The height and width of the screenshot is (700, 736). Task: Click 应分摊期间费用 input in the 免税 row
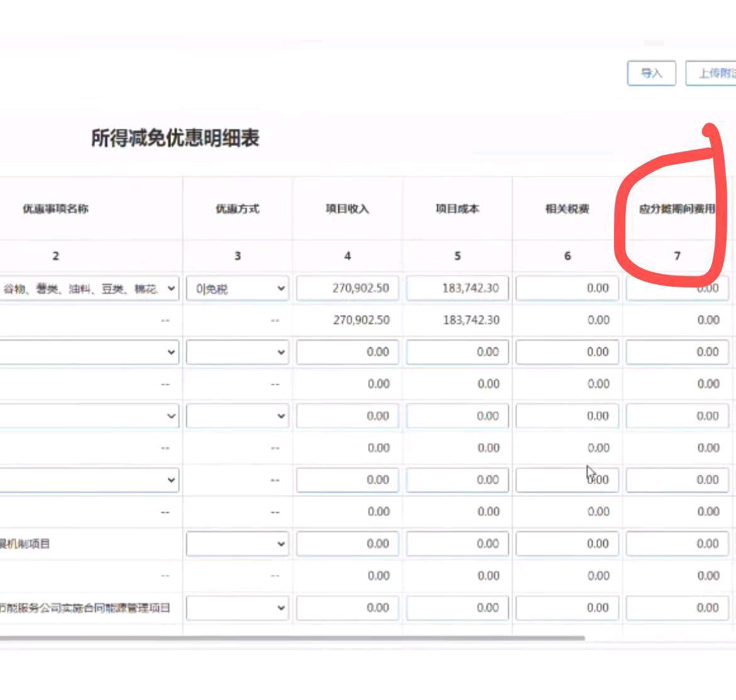[677, 289]
